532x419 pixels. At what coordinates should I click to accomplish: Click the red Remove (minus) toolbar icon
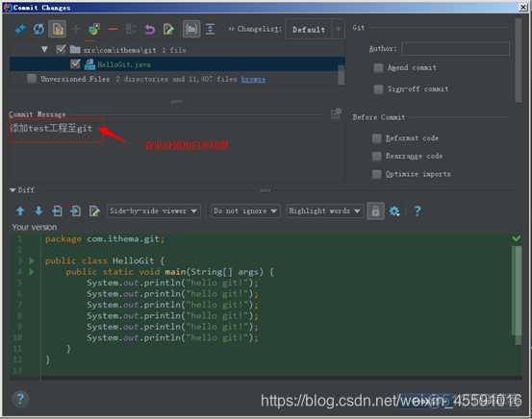[x=113, y=29]
